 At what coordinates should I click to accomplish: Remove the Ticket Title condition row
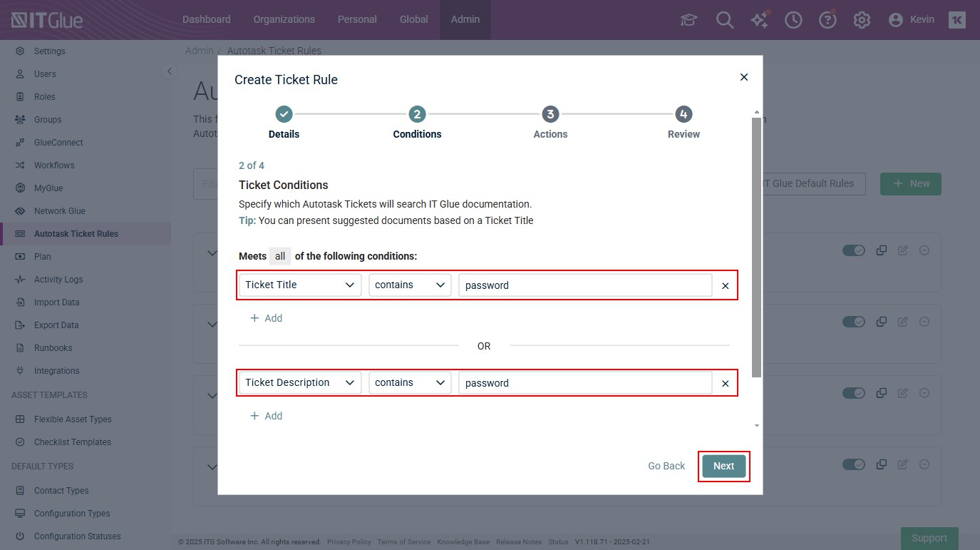point(726,286)
